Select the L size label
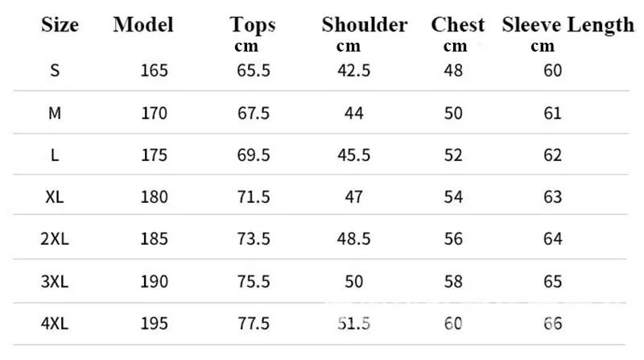This screenshot has height=360, width=644. pyautogui.click(x=55, y=155)
